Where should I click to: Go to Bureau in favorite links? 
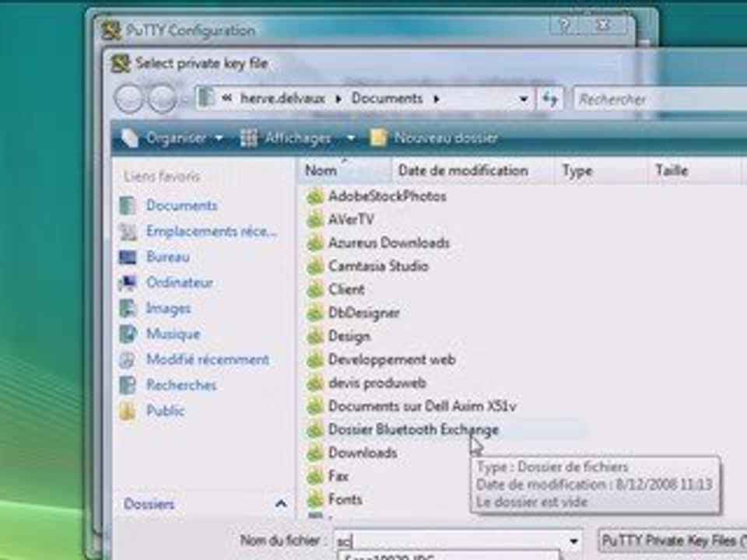(x=168, y=257)
